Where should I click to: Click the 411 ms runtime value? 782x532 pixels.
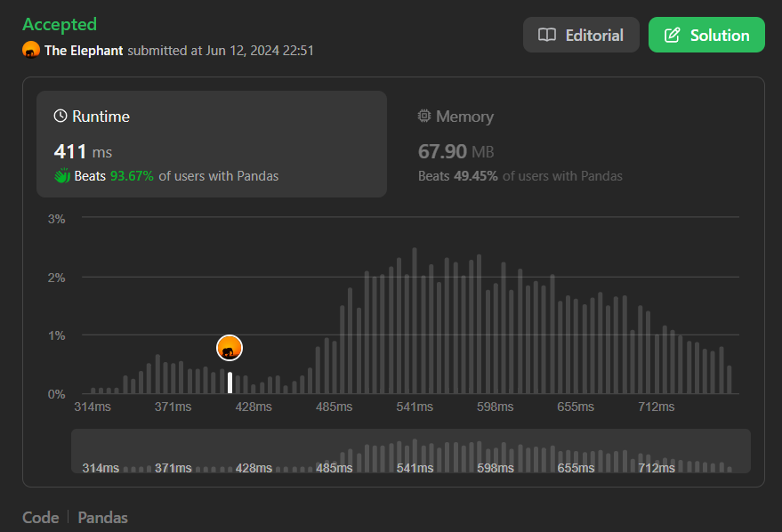[83, 151]
